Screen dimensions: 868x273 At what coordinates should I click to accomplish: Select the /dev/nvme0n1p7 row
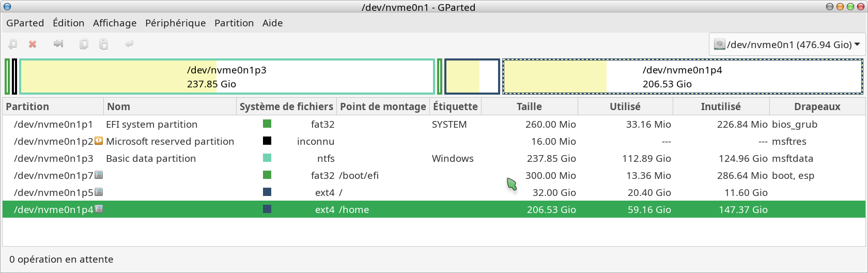pos(434,175)
